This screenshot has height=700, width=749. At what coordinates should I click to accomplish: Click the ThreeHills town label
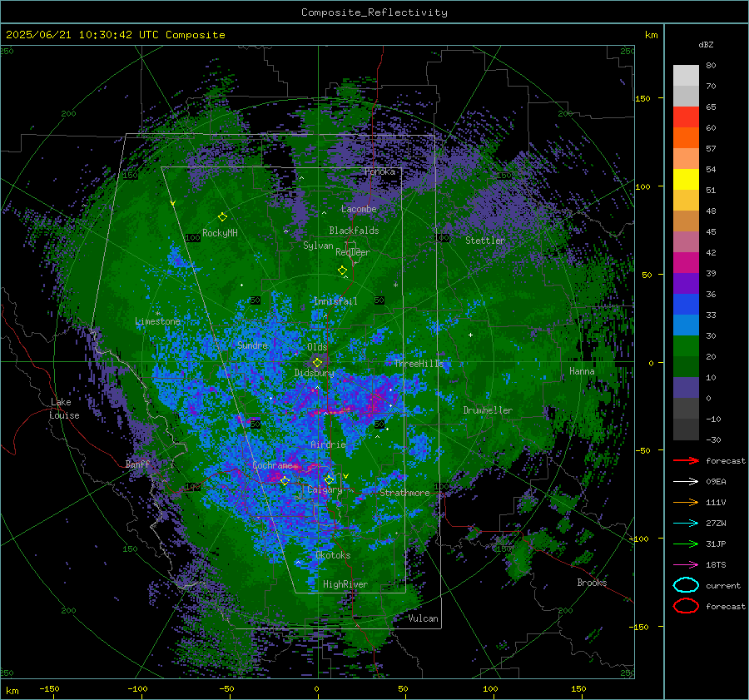click(x=419, y=364)
